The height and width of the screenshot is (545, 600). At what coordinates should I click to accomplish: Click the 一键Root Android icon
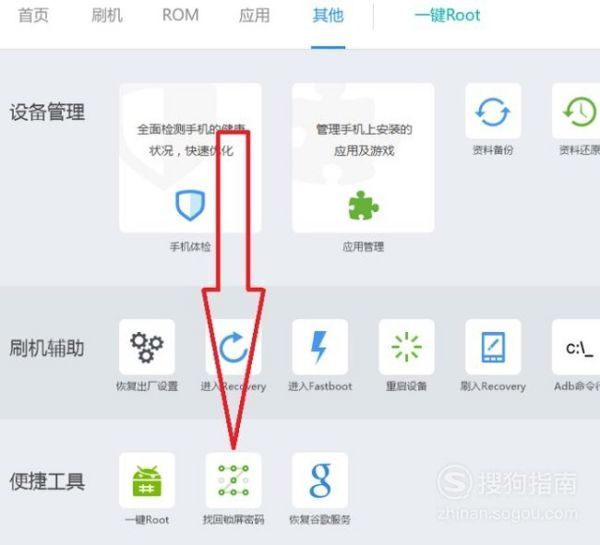click(x=147, y=480)
